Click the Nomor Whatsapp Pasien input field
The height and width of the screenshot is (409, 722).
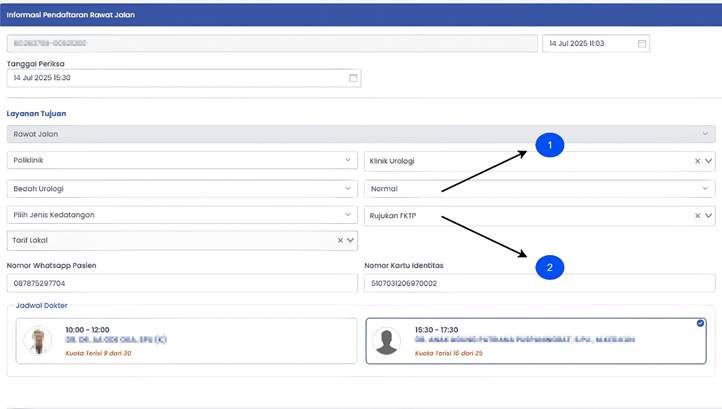(182, 284)
